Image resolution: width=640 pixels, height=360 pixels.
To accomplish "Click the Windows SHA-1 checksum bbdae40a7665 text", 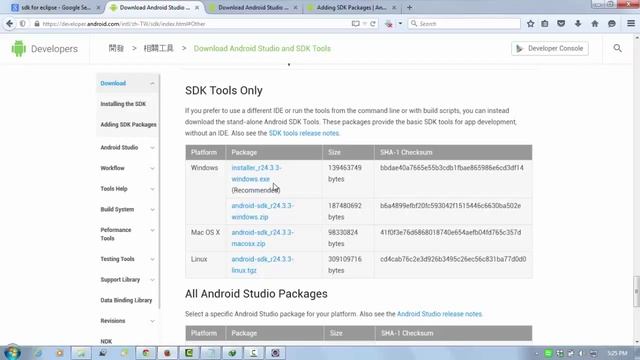I will click(452, 168).
